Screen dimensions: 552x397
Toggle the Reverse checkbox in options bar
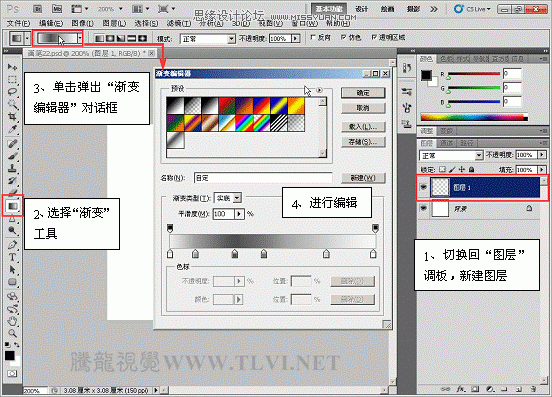(x=313, y=37)
